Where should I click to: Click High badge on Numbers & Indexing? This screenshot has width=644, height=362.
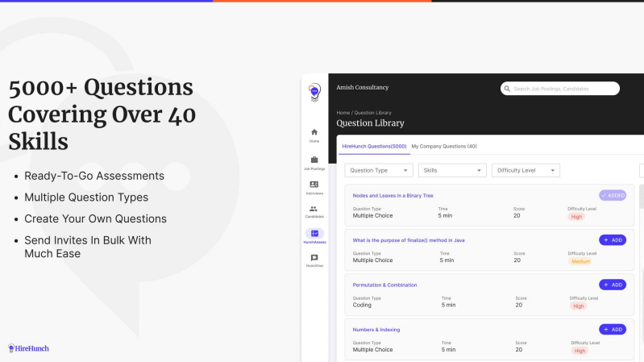(580, 351)
